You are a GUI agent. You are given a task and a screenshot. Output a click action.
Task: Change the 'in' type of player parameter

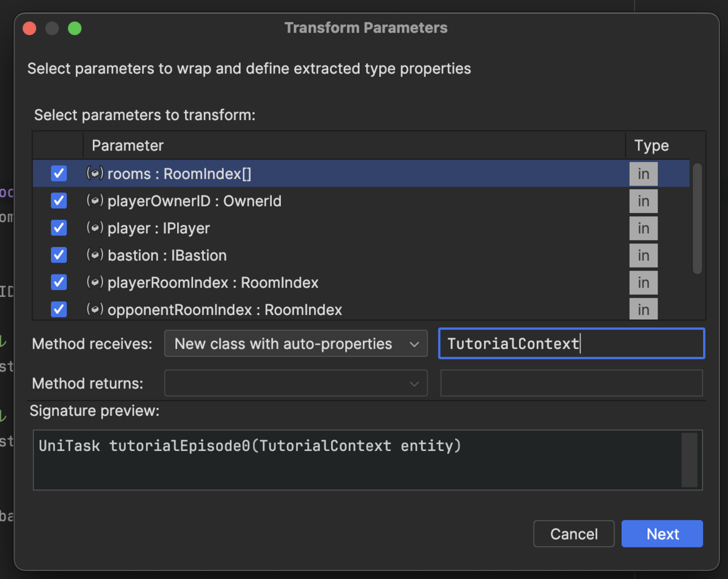643,229
